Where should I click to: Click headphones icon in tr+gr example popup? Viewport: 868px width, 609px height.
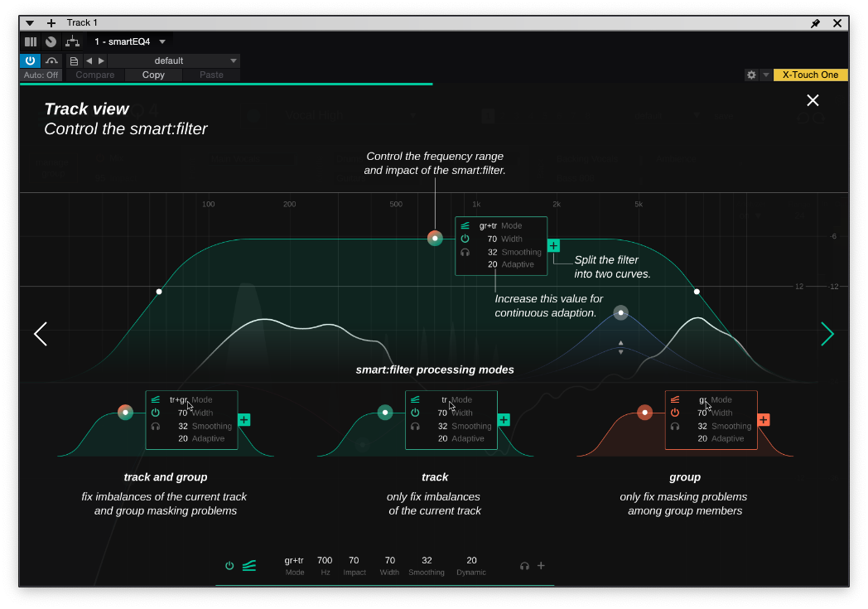coord(156,426)
